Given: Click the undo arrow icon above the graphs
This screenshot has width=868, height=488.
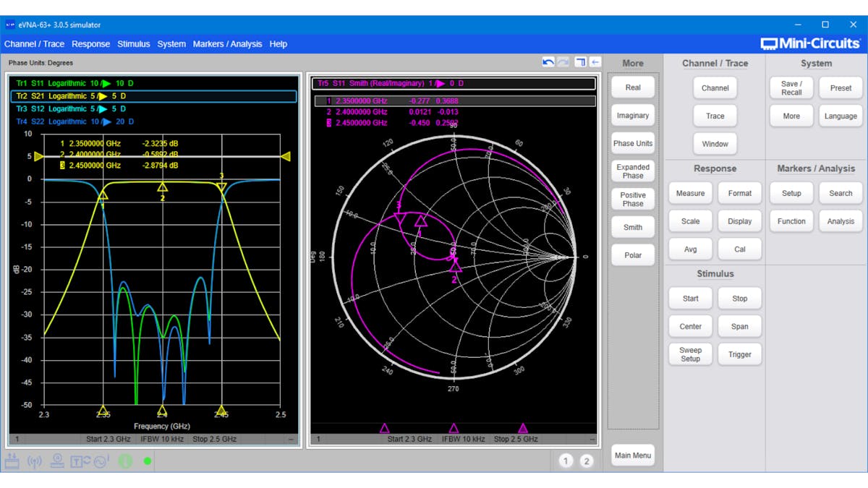Looking at the screenshot, I should [x=548, y=62].
